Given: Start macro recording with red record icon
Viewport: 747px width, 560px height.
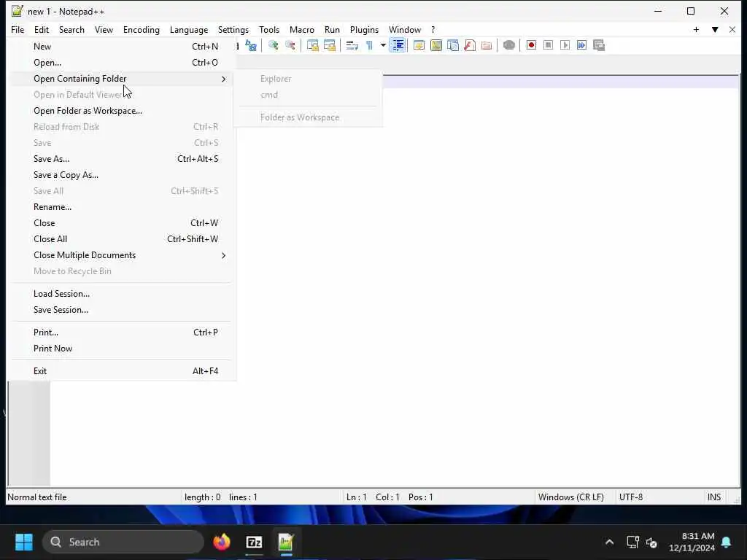Looking at the screenshot, I should tap(531, 45).
